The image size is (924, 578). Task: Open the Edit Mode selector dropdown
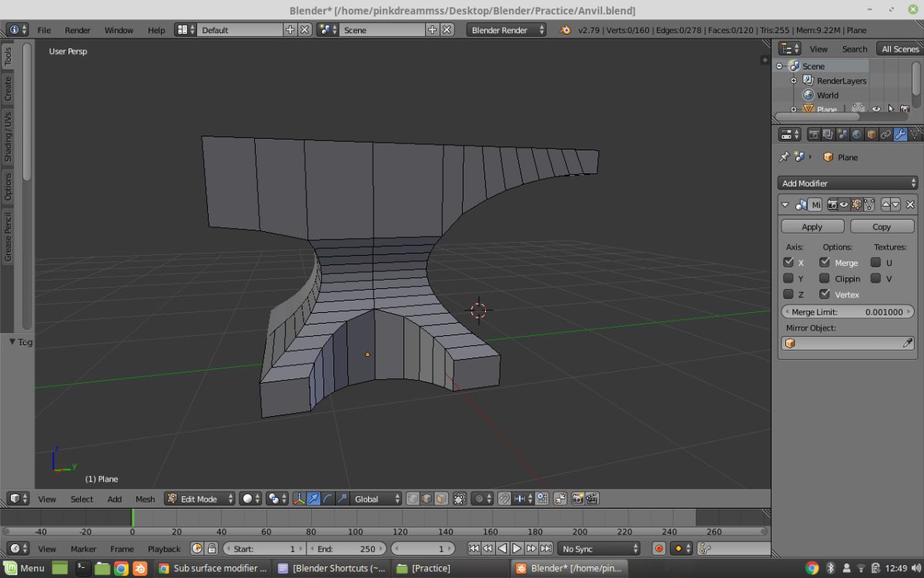tap(199, 499)
